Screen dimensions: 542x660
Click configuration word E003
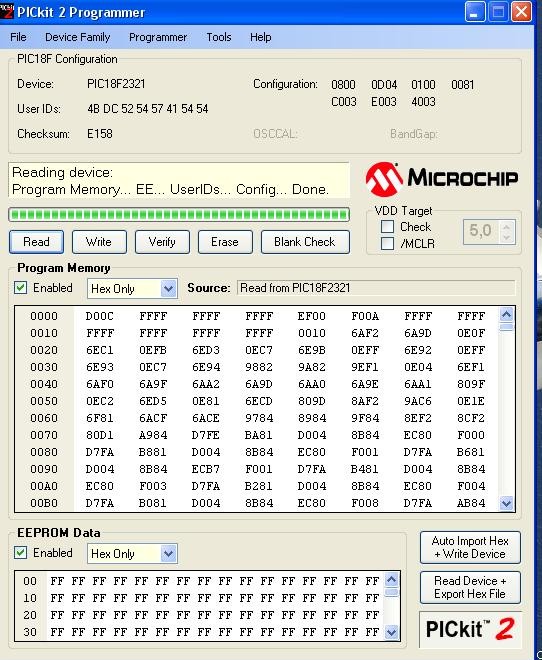(x=384, y=102)
